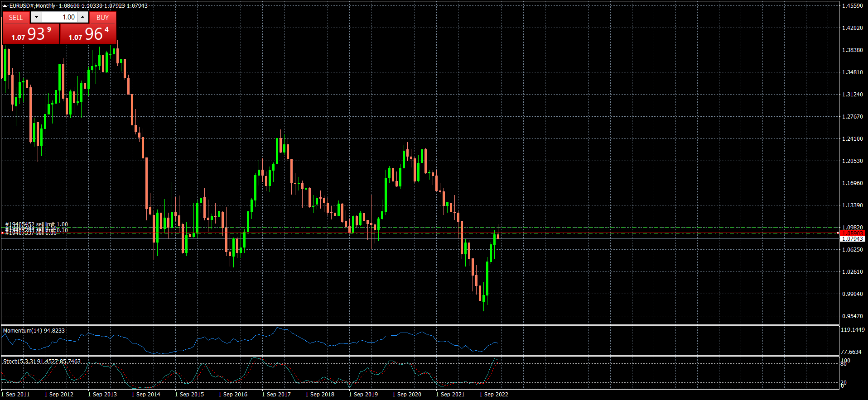Image resolution: width=868 pixels, height=400 pixels.
Task: Decrease trade volume with down arrow
Action: (36, 17)
